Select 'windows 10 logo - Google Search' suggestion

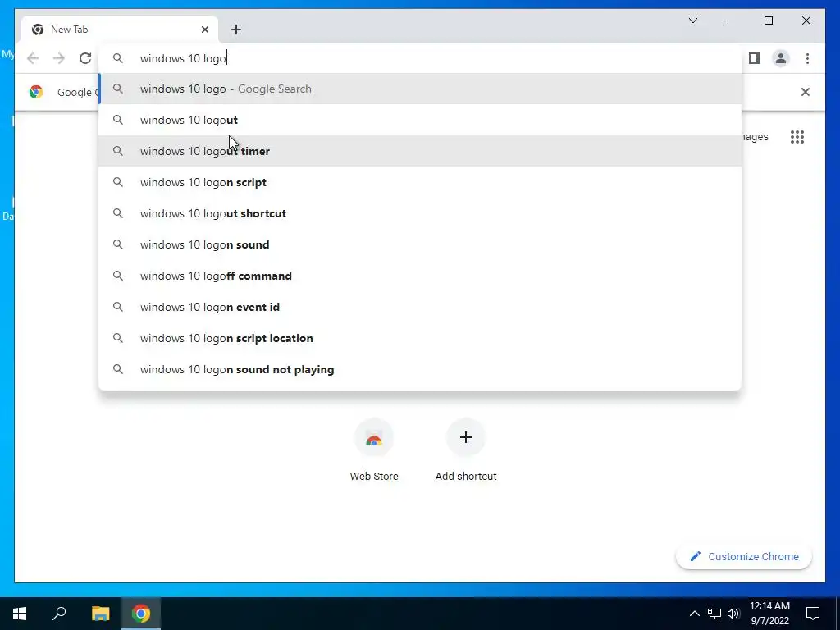pos(420,89)
